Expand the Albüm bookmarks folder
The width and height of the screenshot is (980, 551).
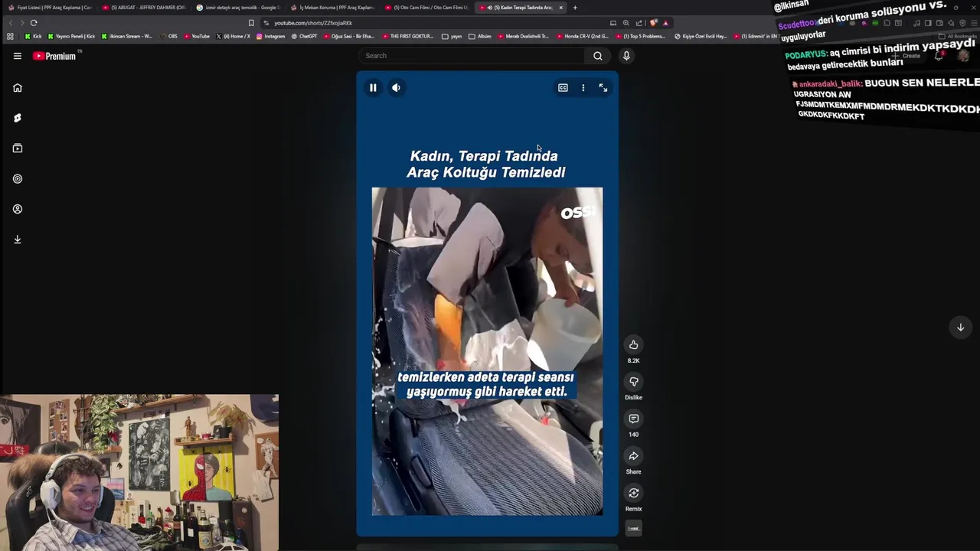[480, 36]
